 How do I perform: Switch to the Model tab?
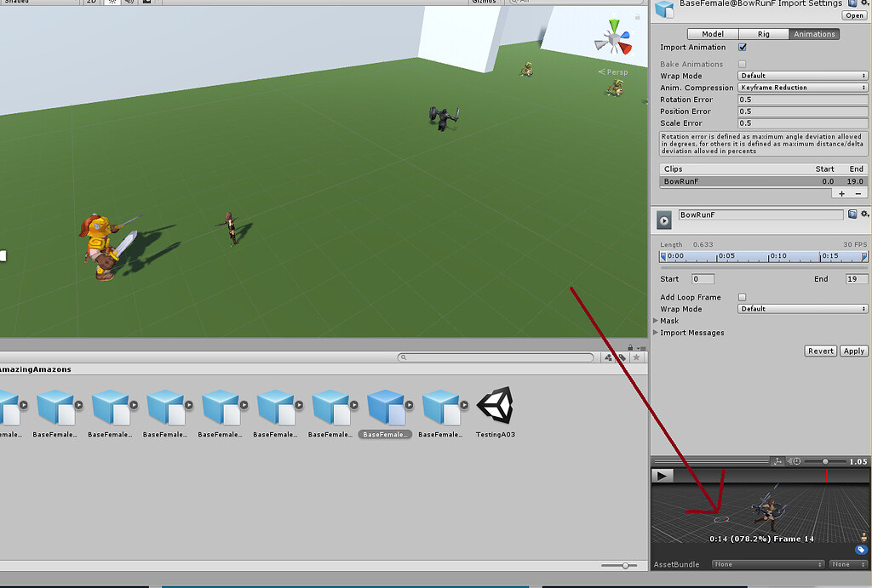[714, 33]
